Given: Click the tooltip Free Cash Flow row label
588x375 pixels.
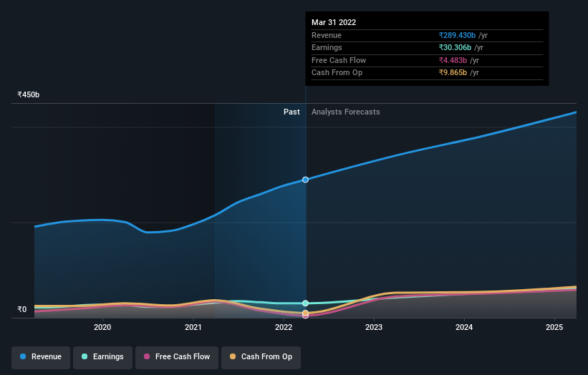Looking at the screenshot, I should (x=339, y=60).
